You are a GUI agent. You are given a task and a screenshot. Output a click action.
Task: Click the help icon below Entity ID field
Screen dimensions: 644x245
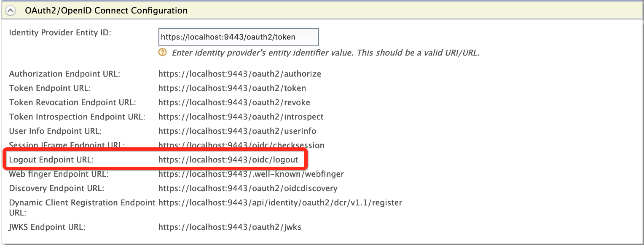click(x=163, y=53)
